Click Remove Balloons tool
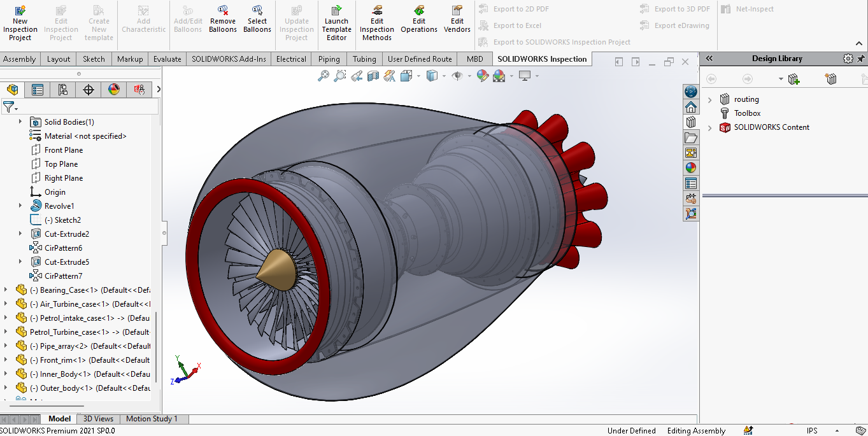 pyautogui.click(x=222, y=18)
